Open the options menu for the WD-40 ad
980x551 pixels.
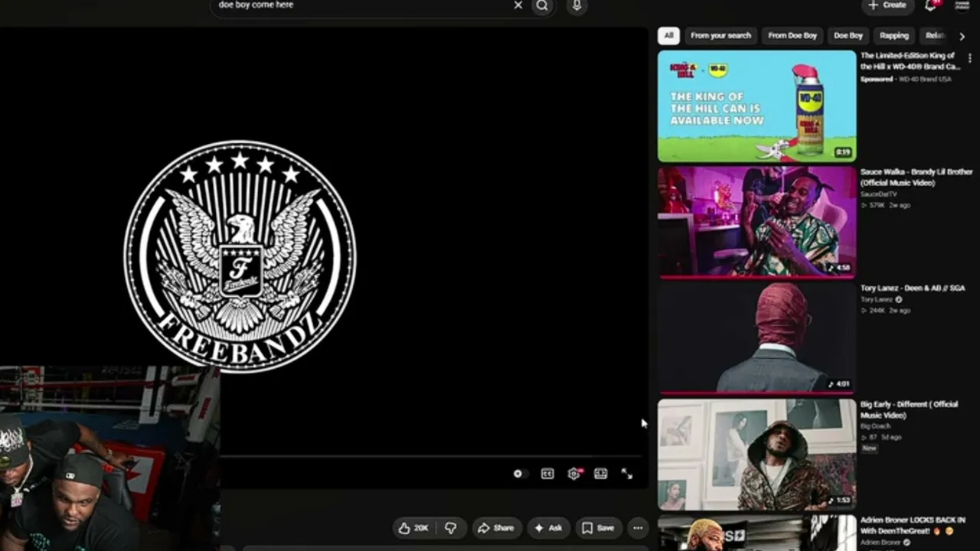pos(970,58)
